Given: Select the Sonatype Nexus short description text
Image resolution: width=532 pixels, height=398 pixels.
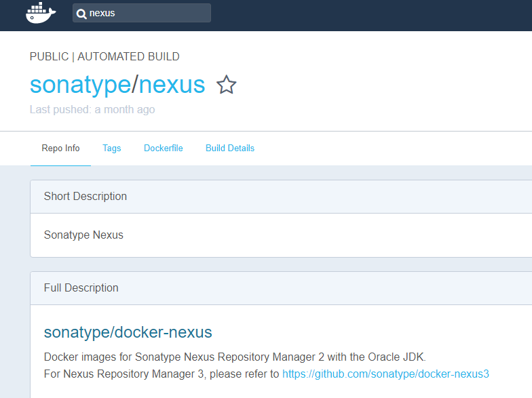Looking at the screenshot, I should 83,235.
